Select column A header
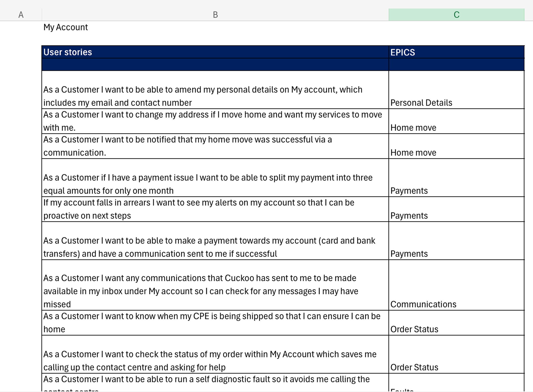Viewport: 533px width, 392px height. click(21, 15)
